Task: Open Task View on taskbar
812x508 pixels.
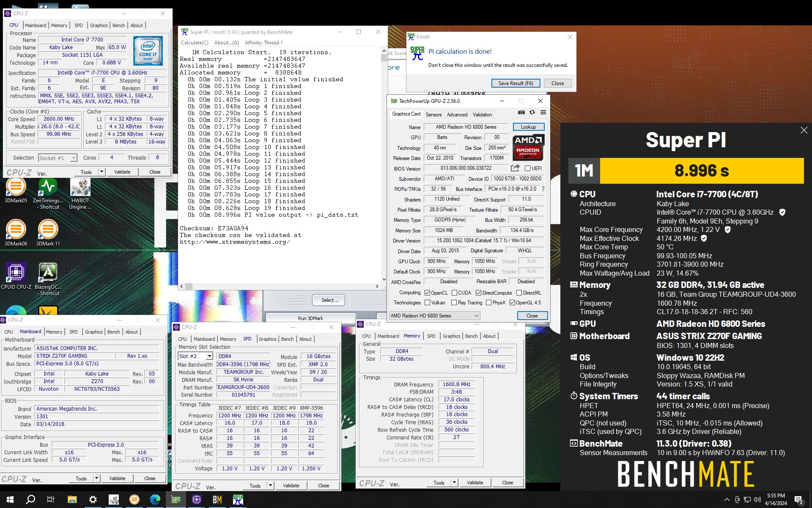Action: tap(51, 500)
